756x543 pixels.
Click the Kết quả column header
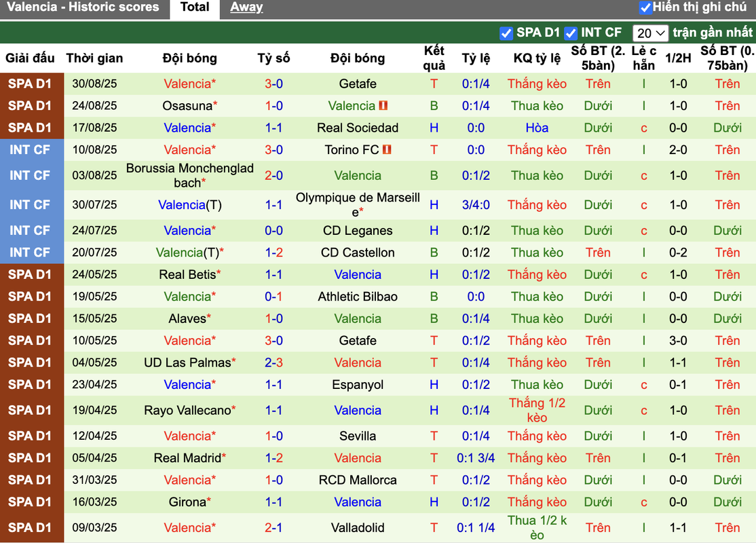[x=434, y=58]
